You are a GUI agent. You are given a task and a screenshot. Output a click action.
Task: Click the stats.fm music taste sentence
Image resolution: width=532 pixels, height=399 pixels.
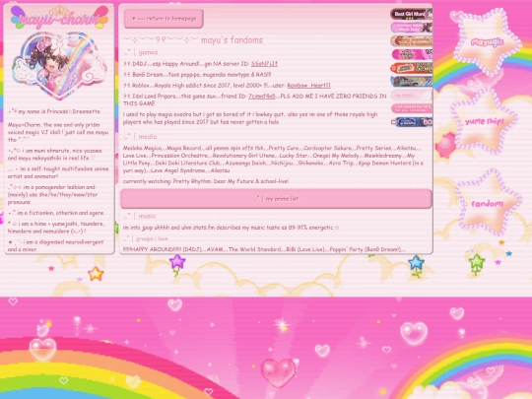[x=231, y=228]
